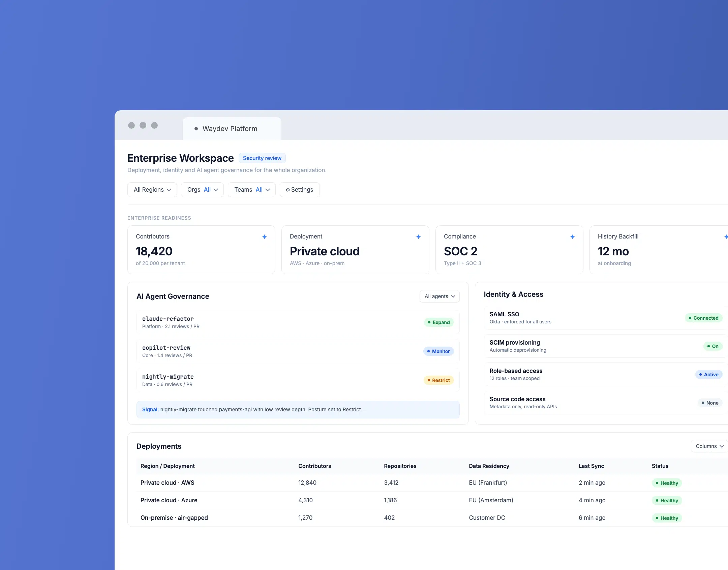Expand the Teams All filter
This screenshot has width=728, height=570.
tap(252, 190)
